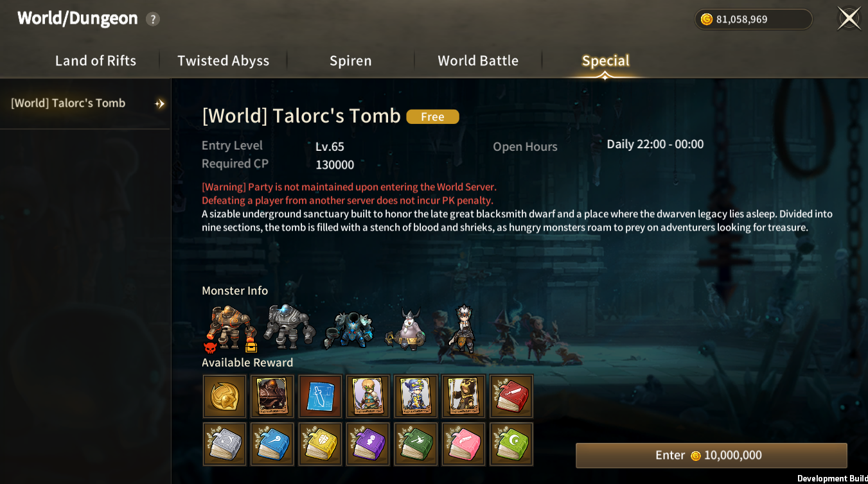Click the gold currency balance display
The image size is (868, 484).
coord(753,19)
